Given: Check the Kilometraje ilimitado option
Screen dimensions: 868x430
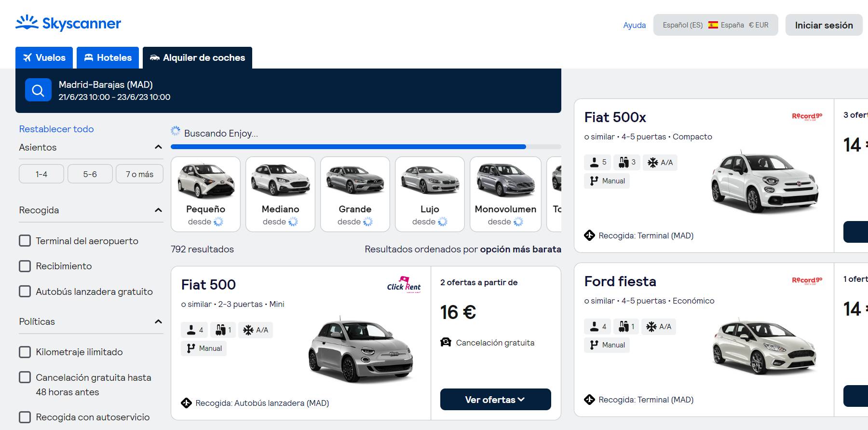Looking at the screenshot, I should 25,352.
